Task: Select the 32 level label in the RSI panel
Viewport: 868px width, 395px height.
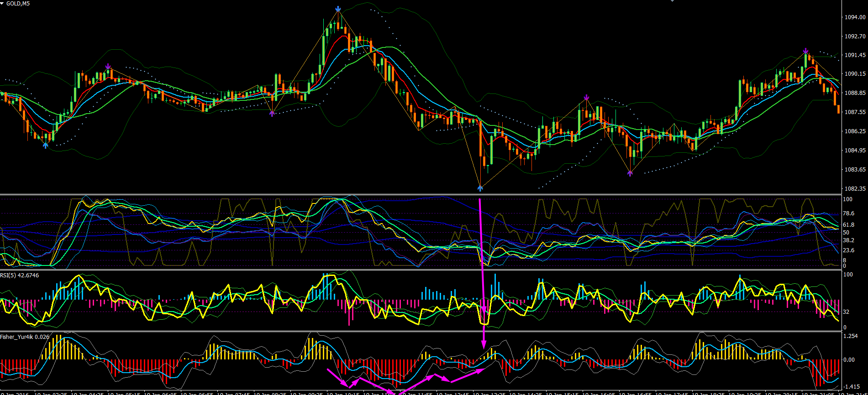Action: point(846,312)
